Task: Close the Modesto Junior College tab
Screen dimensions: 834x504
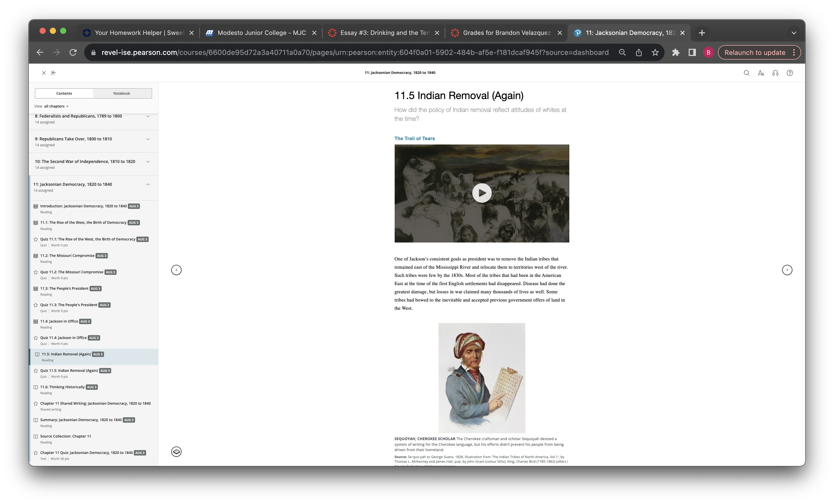Action: (314, 33)
